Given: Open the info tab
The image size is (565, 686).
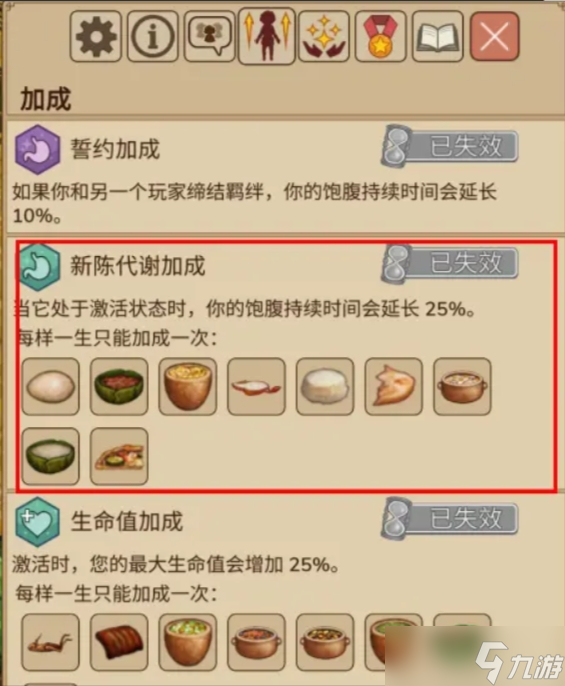Looking at the screenshot, I should 153,37.
